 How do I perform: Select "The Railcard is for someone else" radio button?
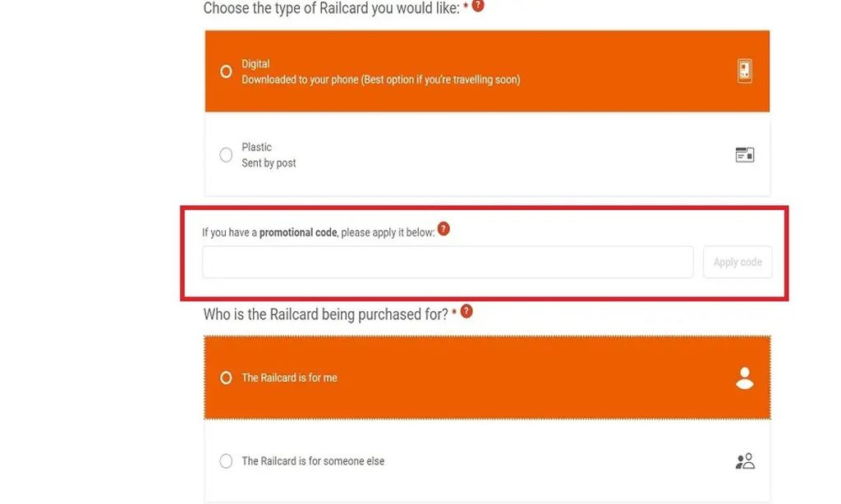click(x=226, y=460)
